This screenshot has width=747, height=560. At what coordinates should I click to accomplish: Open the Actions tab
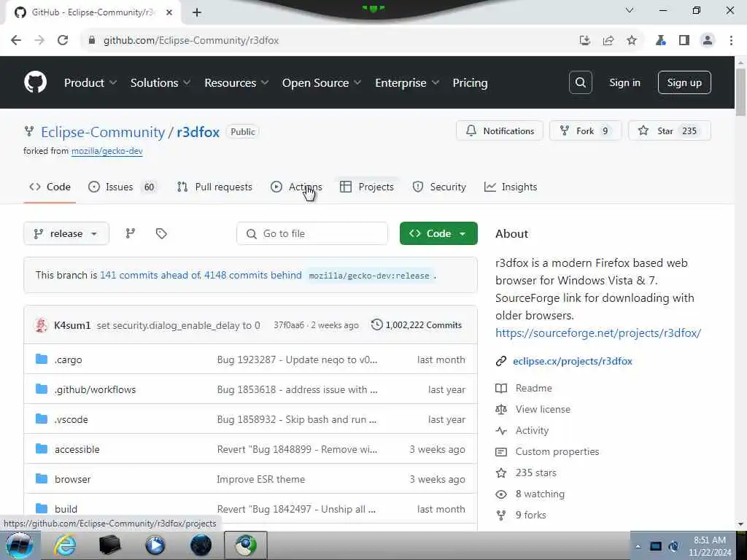[x=296, y=187]
